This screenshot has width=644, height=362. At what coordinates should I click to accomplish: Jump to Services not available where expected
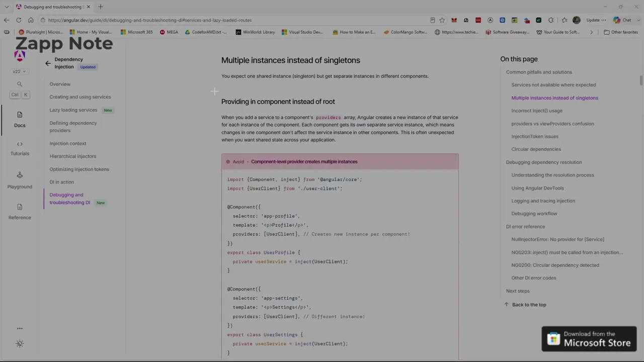(553, 85)
